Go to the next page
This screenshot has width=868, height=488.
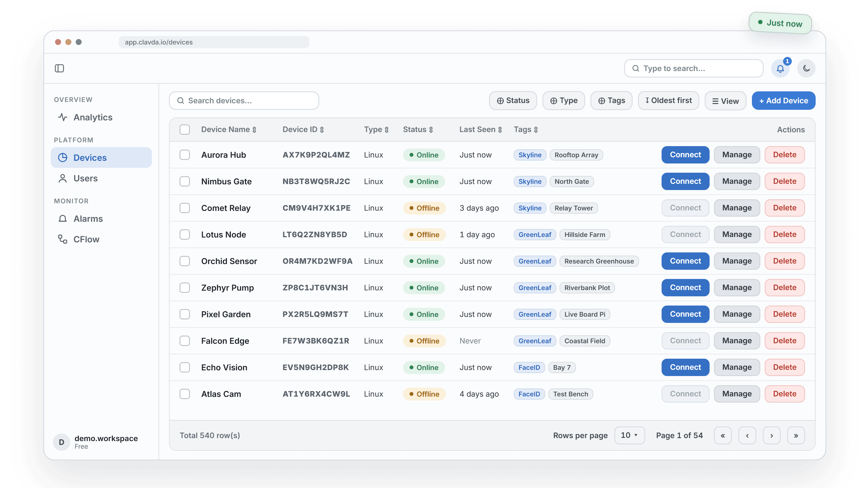(772, 435)
